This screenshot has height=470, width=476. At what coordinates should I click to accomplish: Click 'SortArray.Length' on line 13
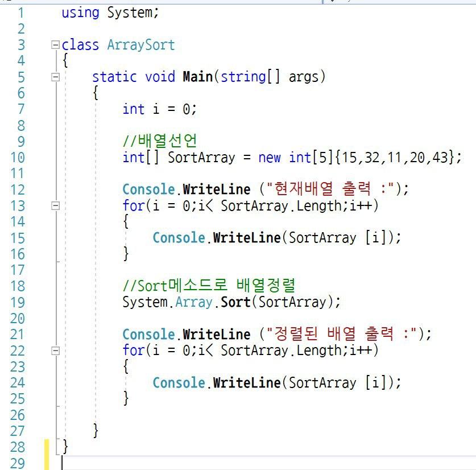click(282, 206)
